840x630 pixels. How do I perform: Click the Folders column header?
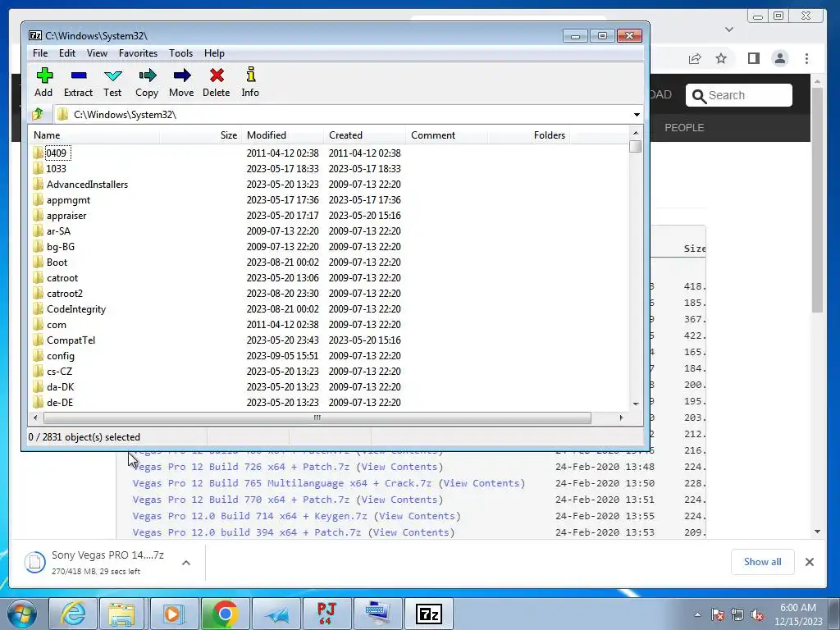(529, 135)
